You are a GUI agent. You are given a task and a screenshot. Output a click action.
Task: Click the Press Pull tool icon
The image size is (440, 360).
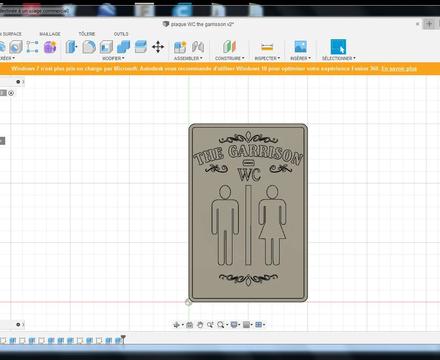(71, 47)
